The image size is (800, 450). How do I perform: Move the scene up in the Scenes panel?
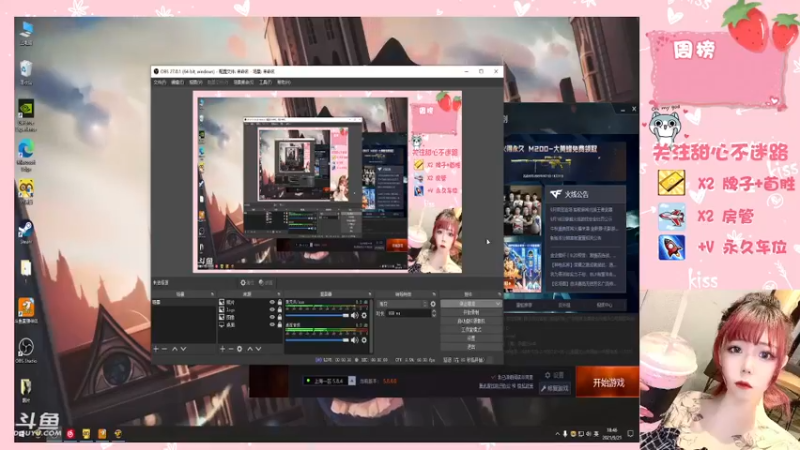tap(174, 349)
